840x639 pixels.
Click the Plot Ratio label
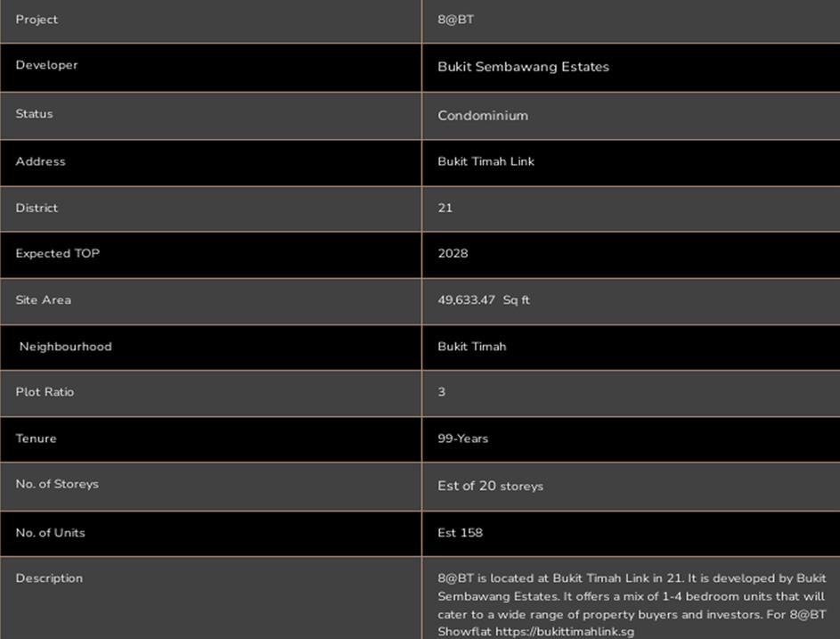click(45, 392)
